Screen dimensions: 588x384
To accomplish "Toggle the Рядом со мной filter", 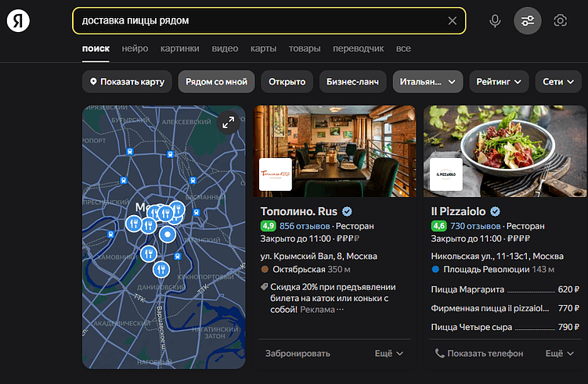I will [216, 81].
